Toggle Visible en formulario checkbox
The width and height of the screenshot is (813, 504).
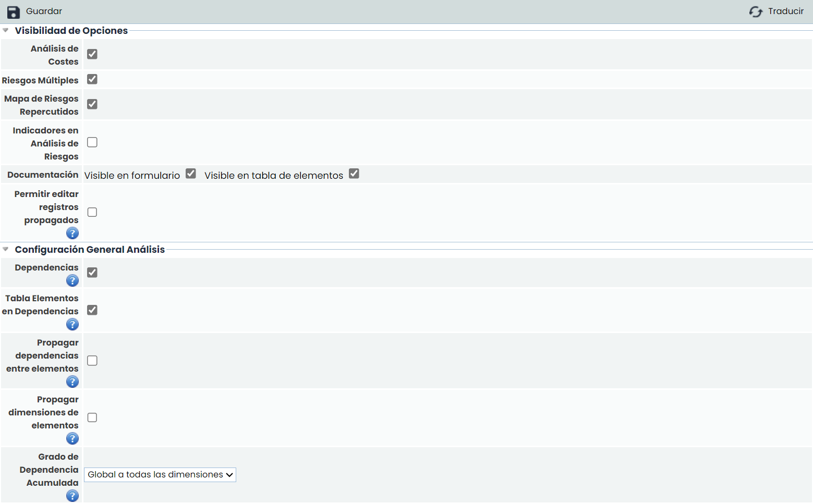191,174
